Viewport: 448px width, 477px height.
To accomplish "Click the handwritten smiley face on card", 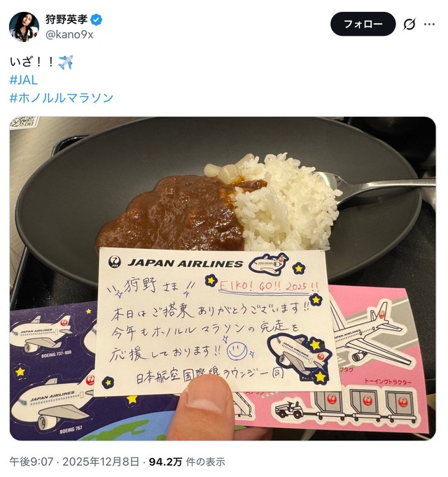I will (237, 350).
